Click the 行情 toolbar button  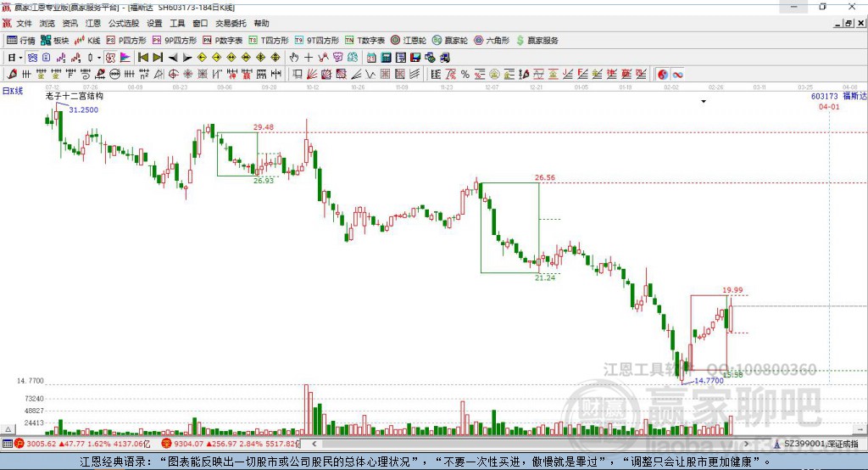click(x=21, y=41)
